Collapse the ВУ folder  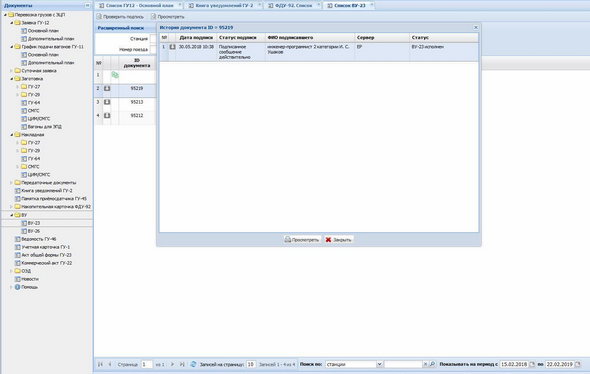(11, 215)
